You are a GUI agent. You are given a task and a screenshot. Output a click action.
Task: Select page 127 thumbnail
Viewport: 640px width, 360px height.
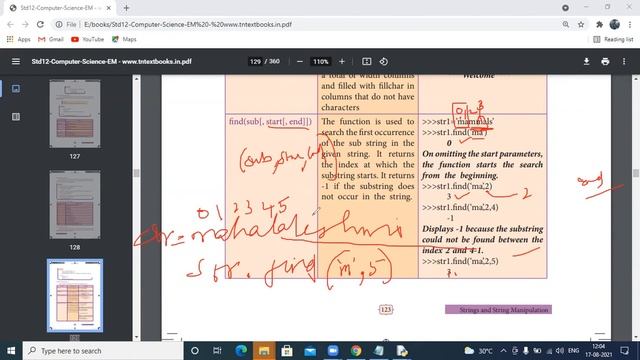point(75,114)
